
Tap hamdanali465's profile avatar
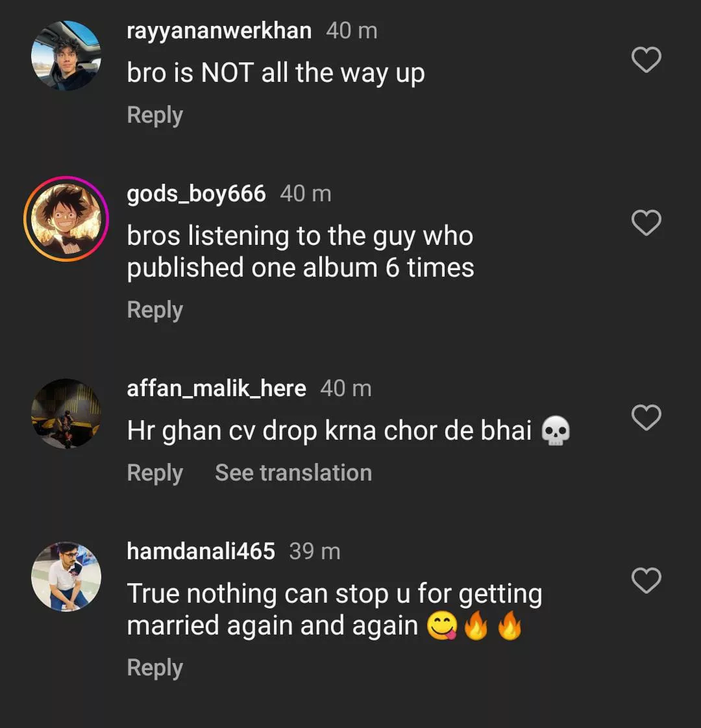click(66, 577)
